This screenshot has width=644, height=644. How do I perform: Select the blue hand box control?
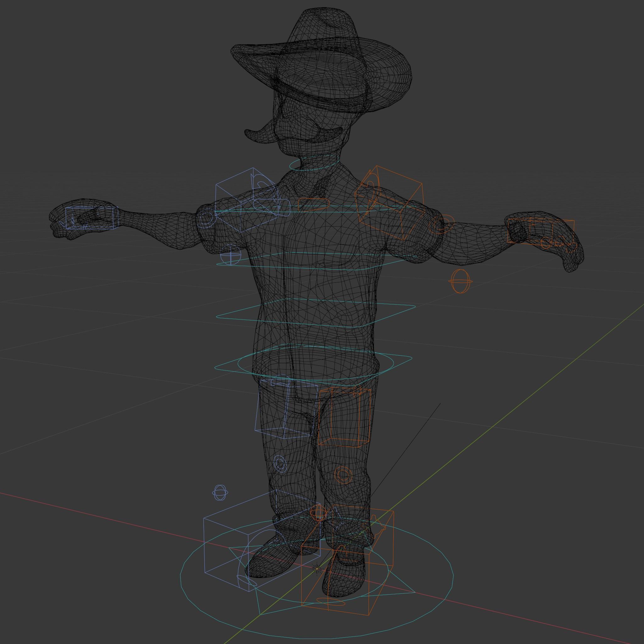[92, 218]
